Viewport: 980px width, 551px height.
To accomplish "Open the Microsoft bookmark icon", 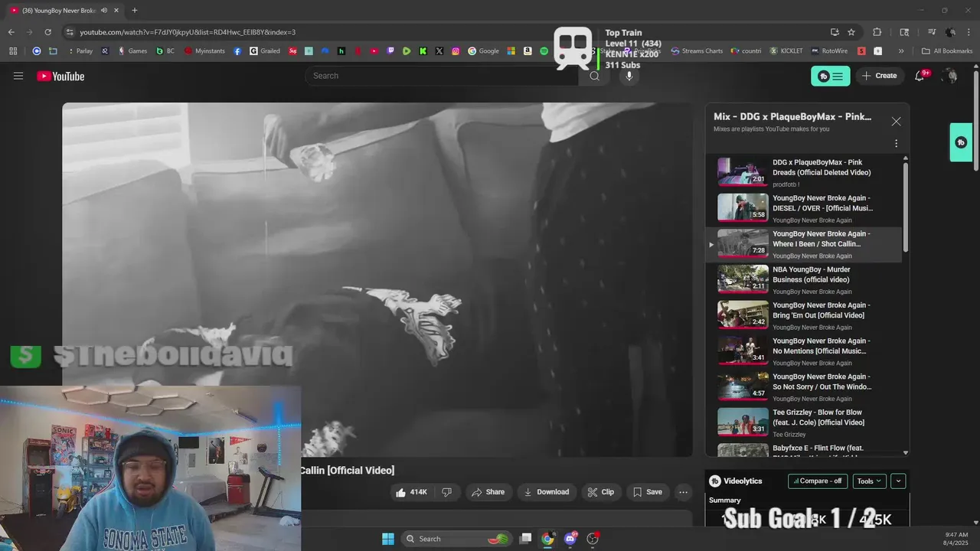I will click(511, 51).
